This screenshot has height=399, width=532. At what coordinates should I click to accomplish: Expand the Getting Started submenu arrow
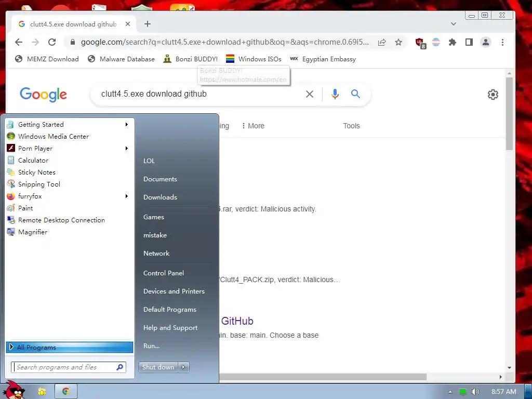coord(127,125)
